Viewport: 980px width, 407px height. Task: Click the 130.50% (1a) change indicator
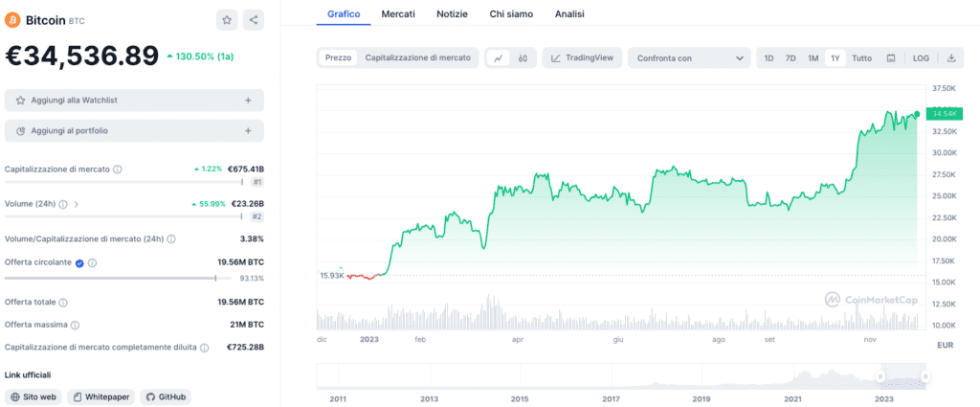[x=200, y=57]
